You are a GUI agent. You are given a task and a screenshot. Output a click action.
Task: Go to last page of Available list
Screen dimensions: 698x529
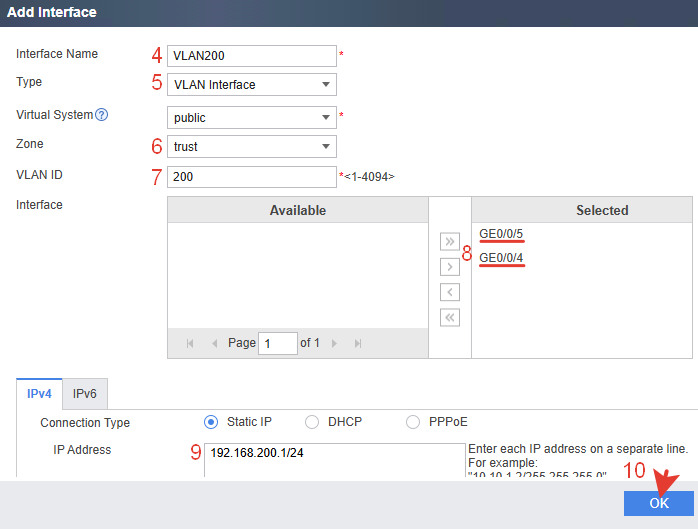coord(358,343)
